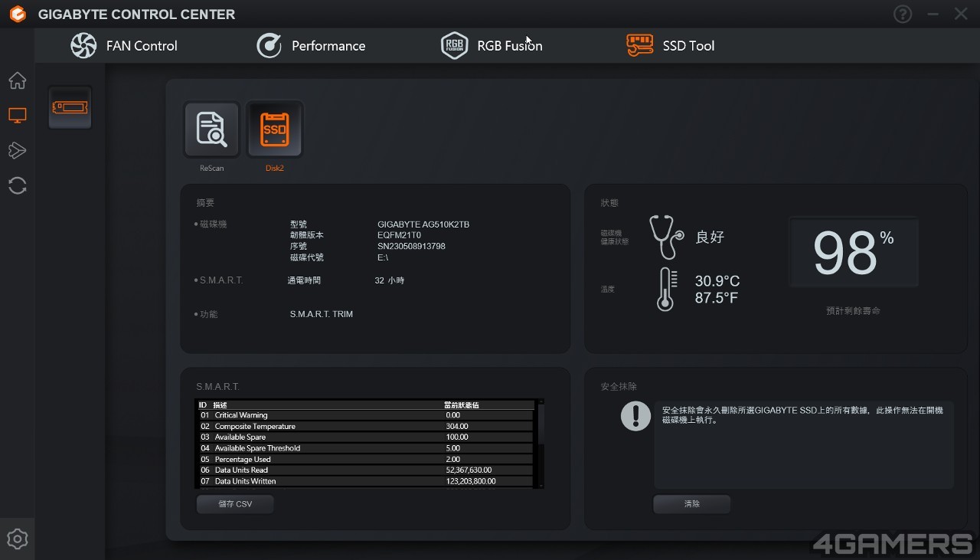This screenshot has width=980, height=560.
Task: Click the stethoscope health status icon
Action: (666, 237)
